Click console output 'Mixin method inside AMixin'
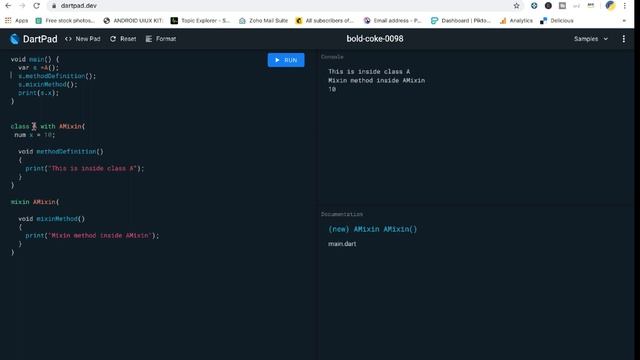Image resolution: width=640 pixels, height=360 pixels. click(x=376, y=80)
